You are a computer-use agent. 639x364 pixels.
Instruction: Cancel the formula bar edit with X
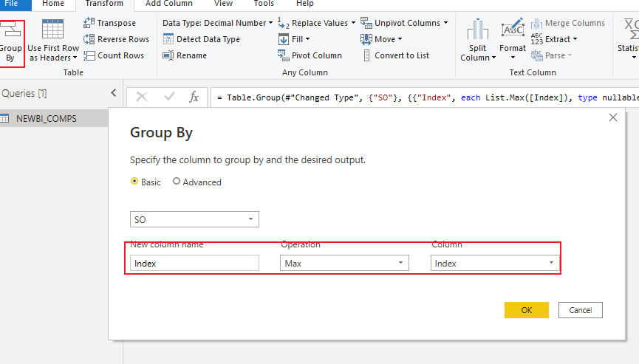pyautogui.click(x=141, y=97)
